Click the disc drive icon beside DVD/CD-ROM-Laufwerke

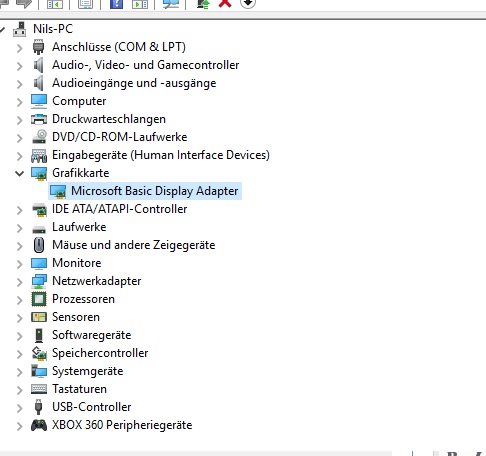click(x=39, y=136)
